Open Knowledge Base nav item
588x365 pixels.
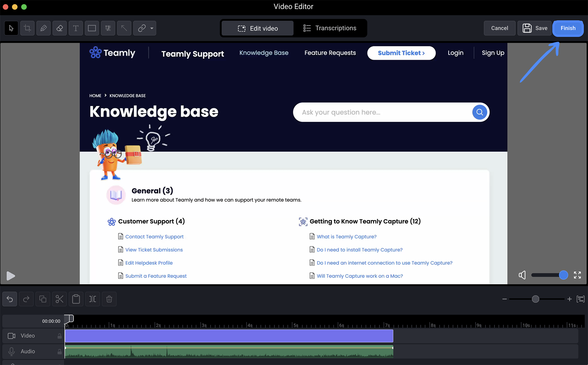click(264, 53)
